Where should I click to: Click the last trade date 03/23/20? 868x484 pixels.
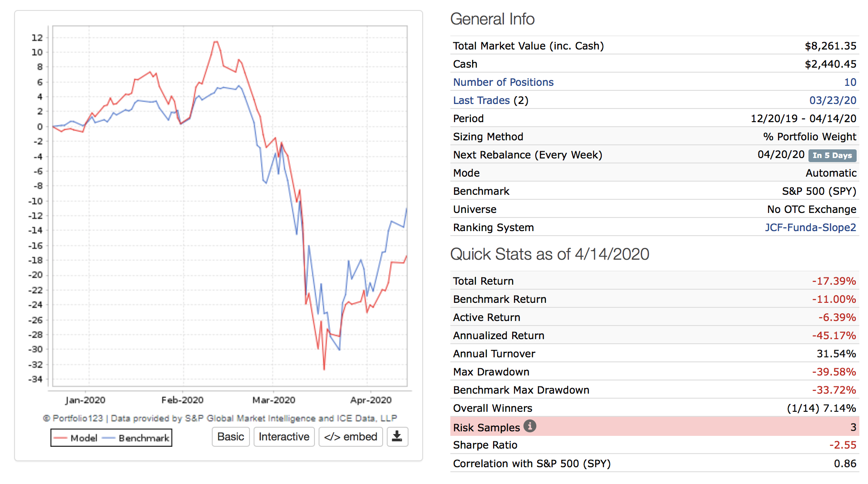click(x=833, y=100)
